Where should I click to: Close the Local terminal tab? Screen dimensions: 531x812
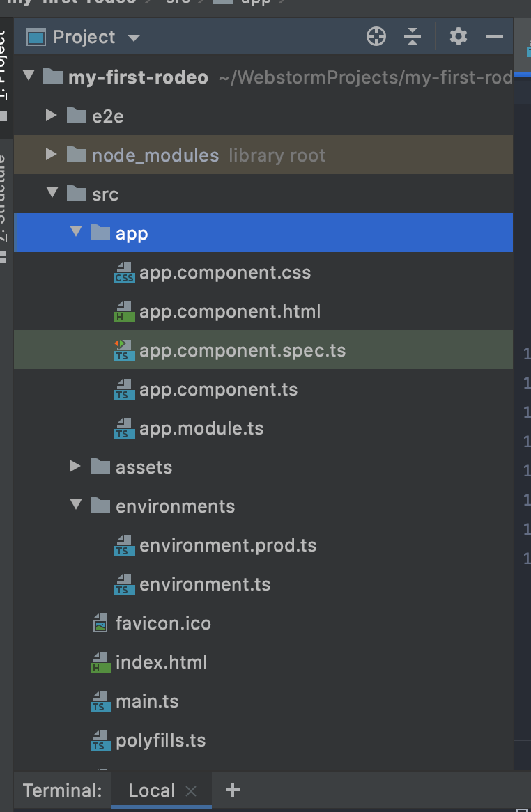pos(192,791)
